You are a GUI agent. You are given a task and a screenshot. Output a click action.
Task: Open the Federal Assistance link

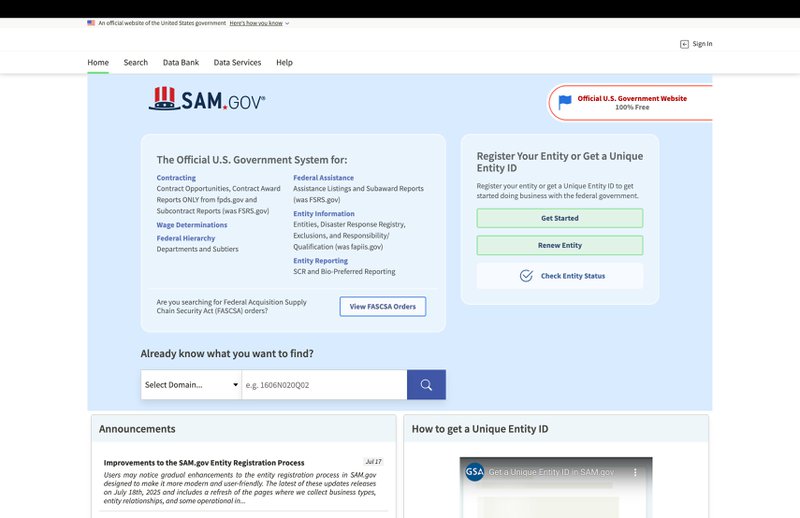pyautogui.click(x=323, y=178)
